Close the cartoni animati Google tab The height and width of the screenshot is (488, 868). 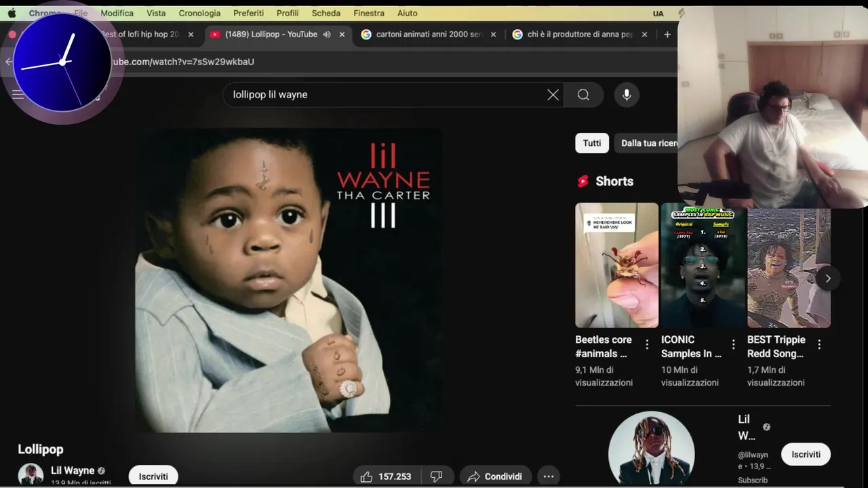click(493, 35)
